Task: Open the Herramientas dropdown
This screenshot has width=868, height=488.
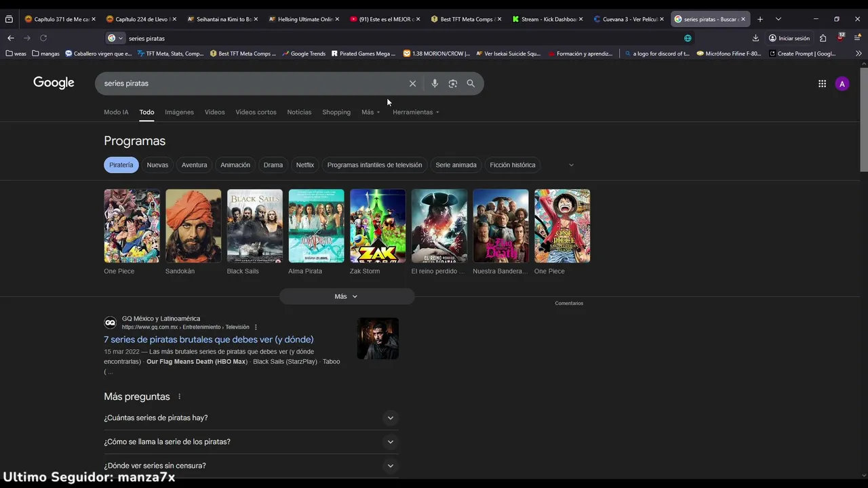Action: [x=416, y=112]
